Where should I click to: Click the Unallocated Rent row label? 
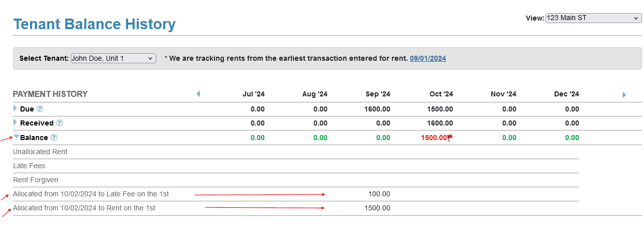coord(40,152)
